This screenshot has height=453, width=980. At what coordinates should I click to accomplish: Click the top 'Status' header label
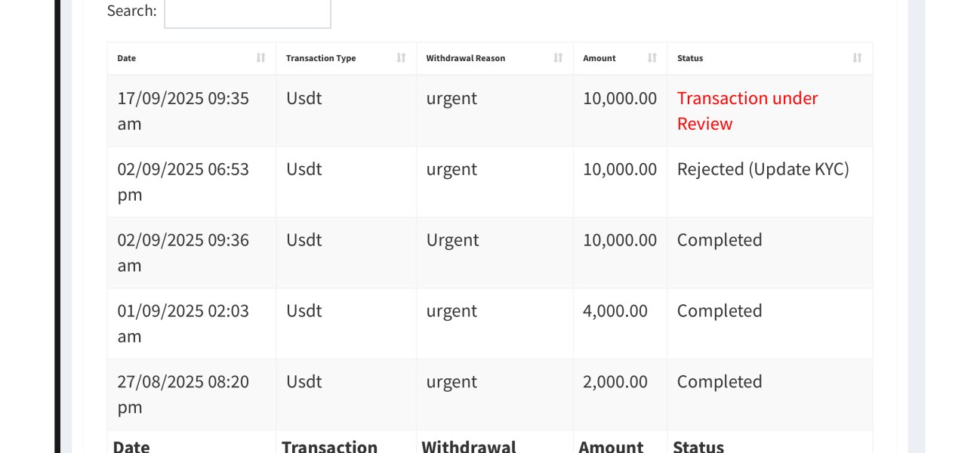(x=690, y=58)
